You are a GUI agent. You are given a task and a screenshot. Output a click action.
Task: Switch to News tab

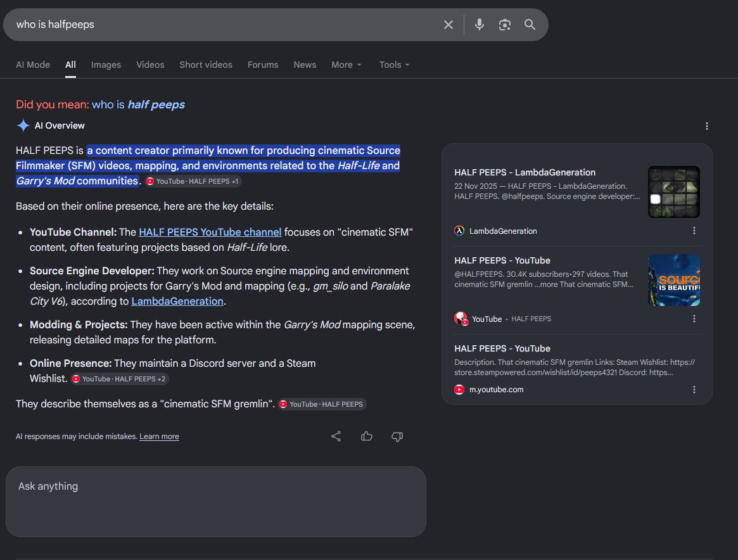[x=305, y=65]
